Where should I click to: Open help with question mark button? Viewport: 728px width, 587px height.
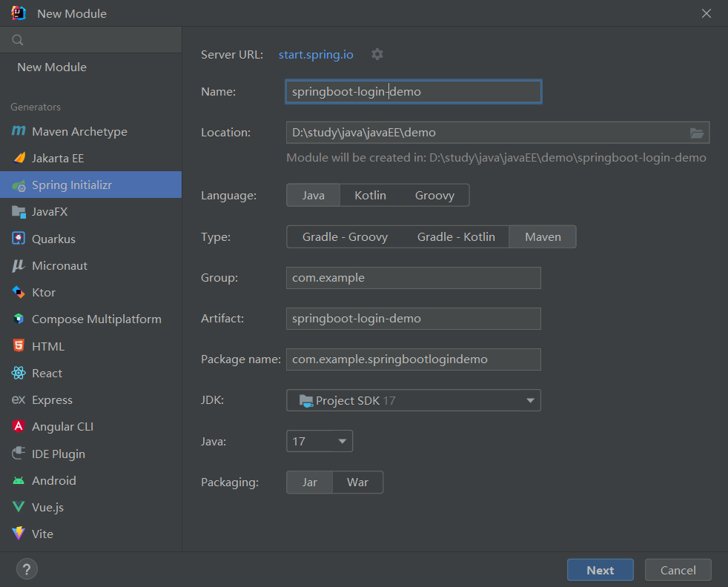[x=27, y=569]
